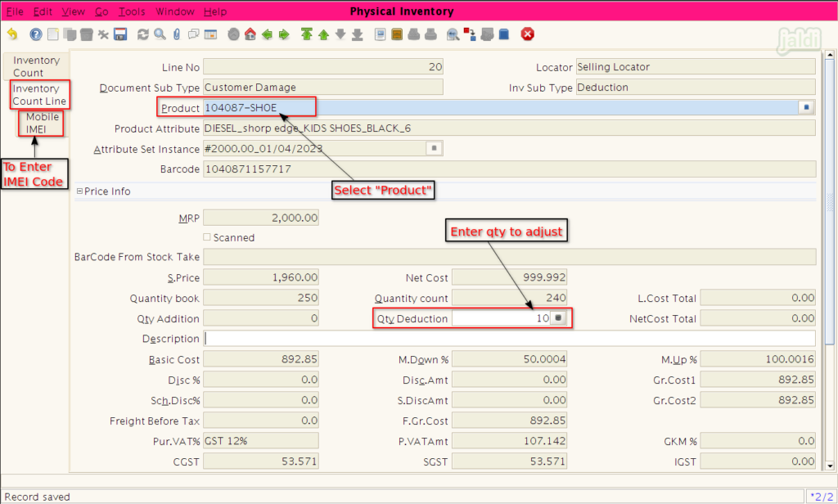The width and height of the screenshot is (838, 504).
Task: Open Attachments with the paperclip icon
Action: (177, 34)
